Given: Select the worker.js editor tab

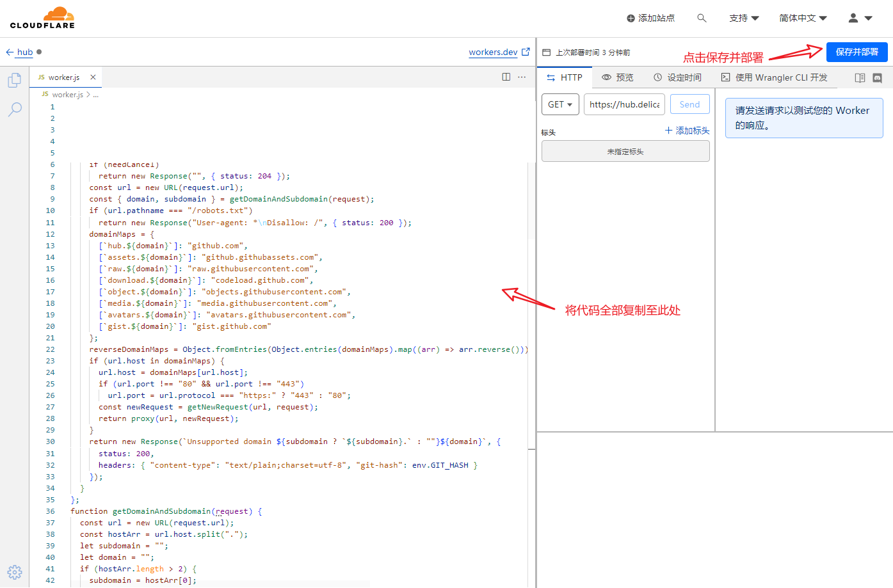Looking at the screenshot, I should 64,77.
